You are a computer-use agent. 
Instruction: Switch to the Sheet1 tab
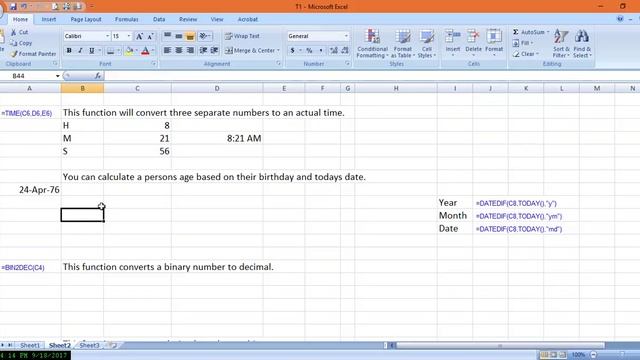pyautogui.click(x=30, y=345)
